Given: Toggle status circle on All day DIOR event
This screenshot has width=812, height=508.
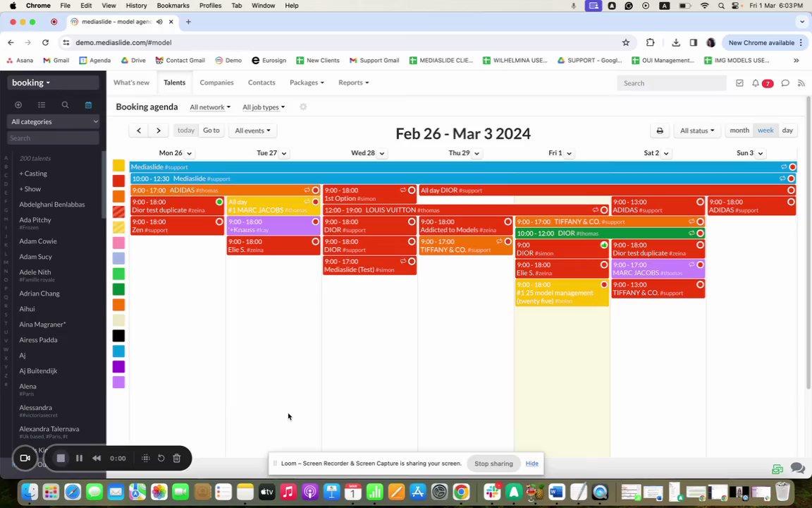Looking at the screenshot, I should [791, 190].
